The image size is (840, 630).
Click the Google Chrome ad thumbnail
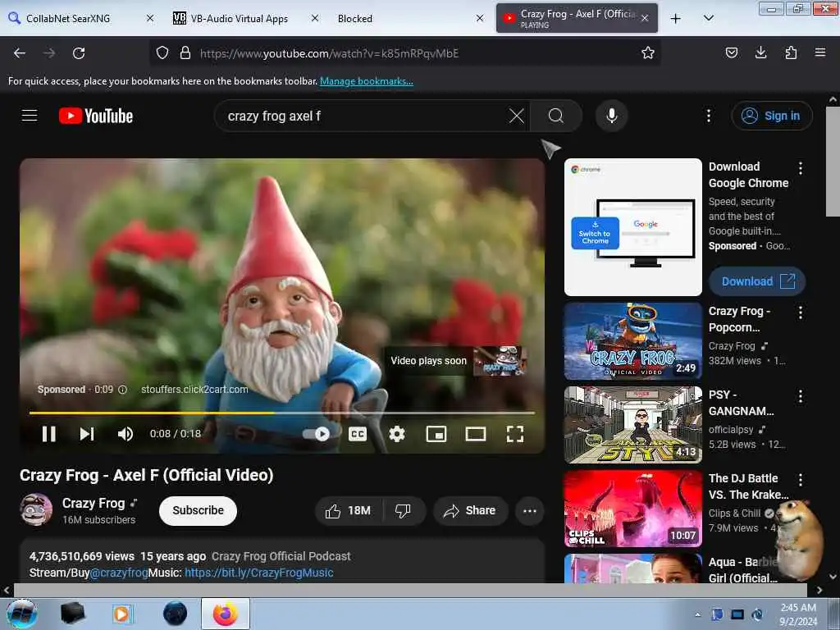pos(632,226)
